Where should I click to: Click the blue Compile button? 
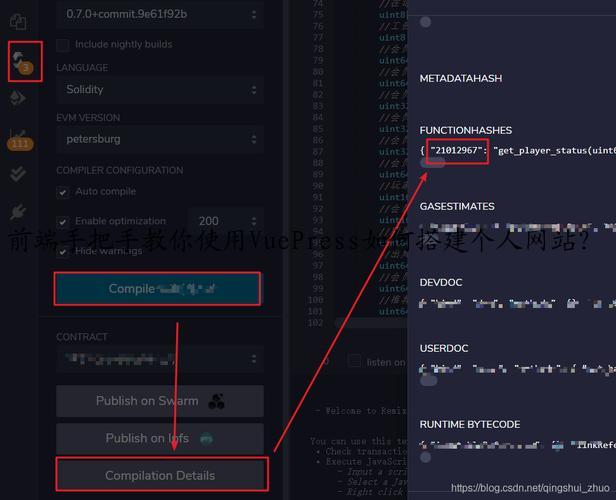(157, 289)
